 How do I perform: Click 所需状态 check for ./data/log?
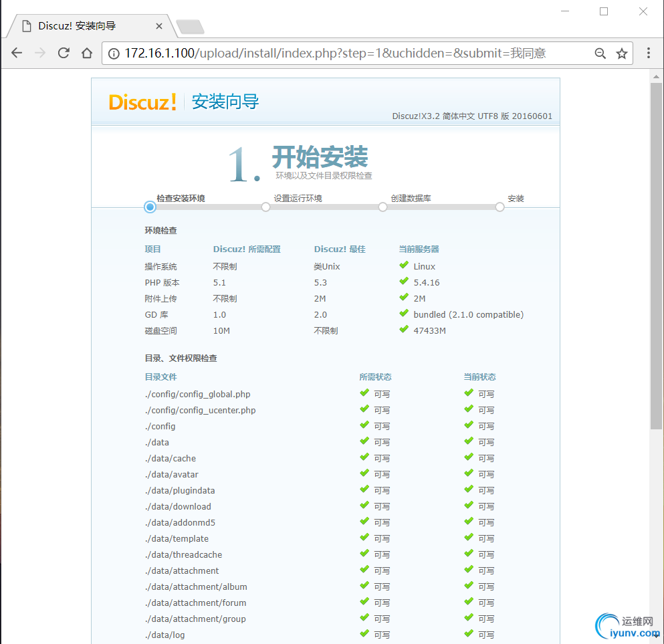(x=364, y=634)
